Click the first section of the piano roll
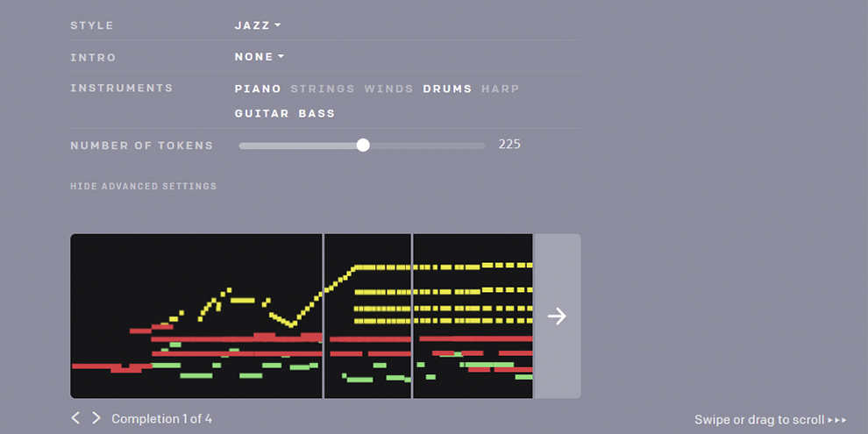868x434 pixels. (x=196, y=317)
